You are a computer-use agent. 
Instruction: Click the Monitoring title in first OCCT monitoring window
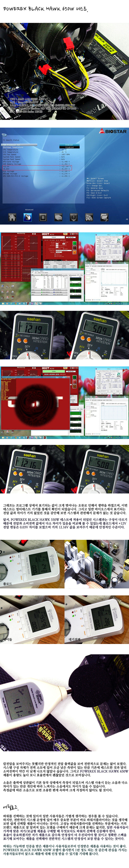(x=21, y=233)
